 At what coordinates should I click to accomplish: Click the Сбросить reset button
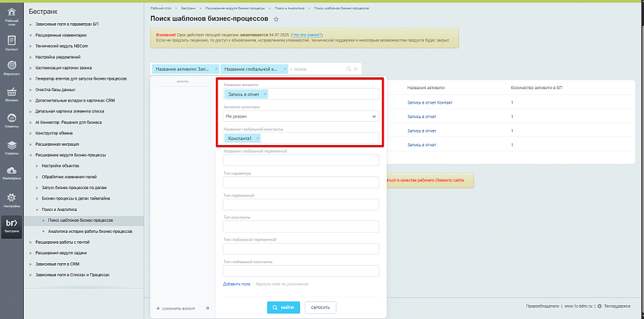click(x=320, y=307)
